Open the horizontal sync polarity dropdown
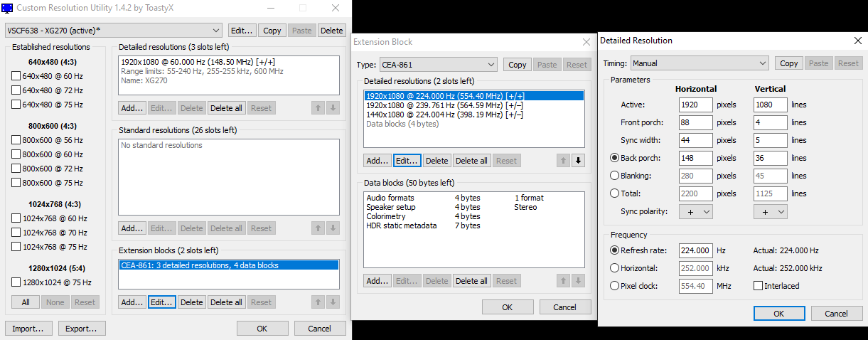Viewport: 868px width, 340px height. 695,212
